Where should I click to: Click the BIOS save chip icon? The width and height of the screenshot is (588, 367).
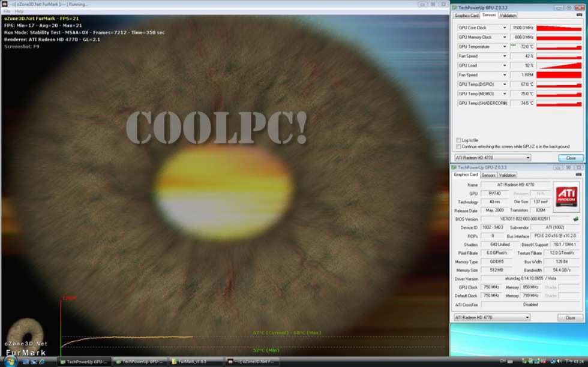tap(576, 219)
